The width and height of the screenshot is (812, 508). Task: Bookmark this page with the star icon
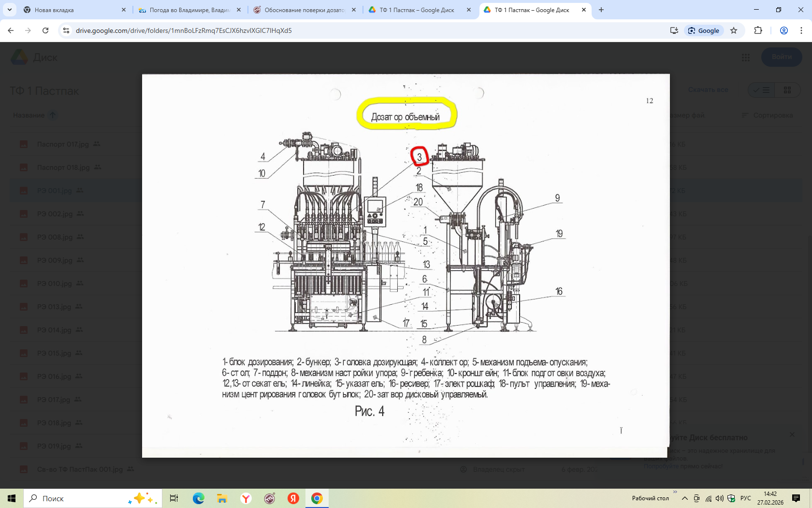(x=734, y=30)
